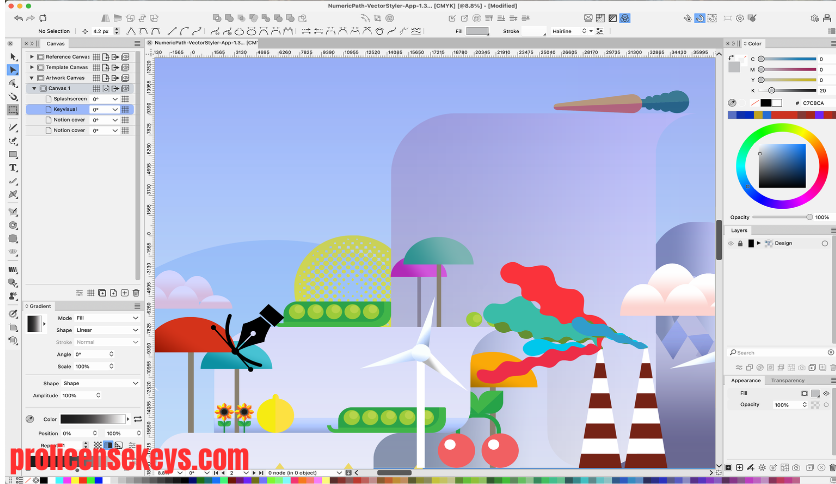The image size is (836, 484).
Task: Go to next page arrow in status bar
Action: [254, 473]
